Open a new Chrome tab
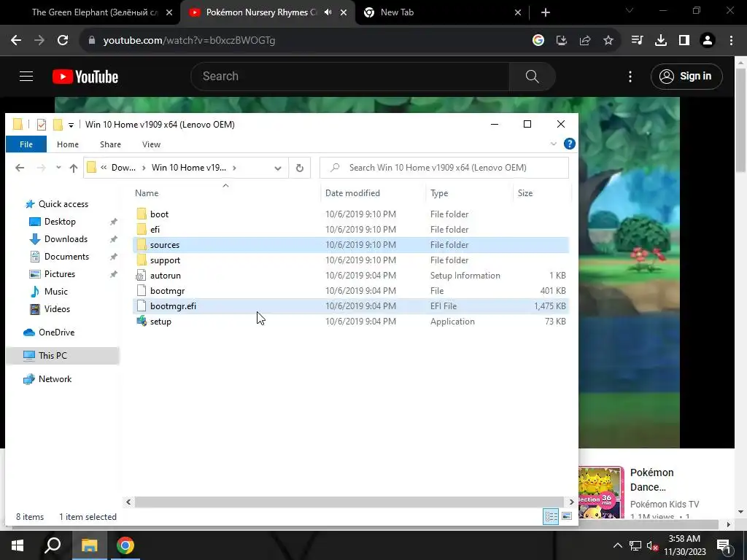The image size is (747, 560). (x=546, y=12)
